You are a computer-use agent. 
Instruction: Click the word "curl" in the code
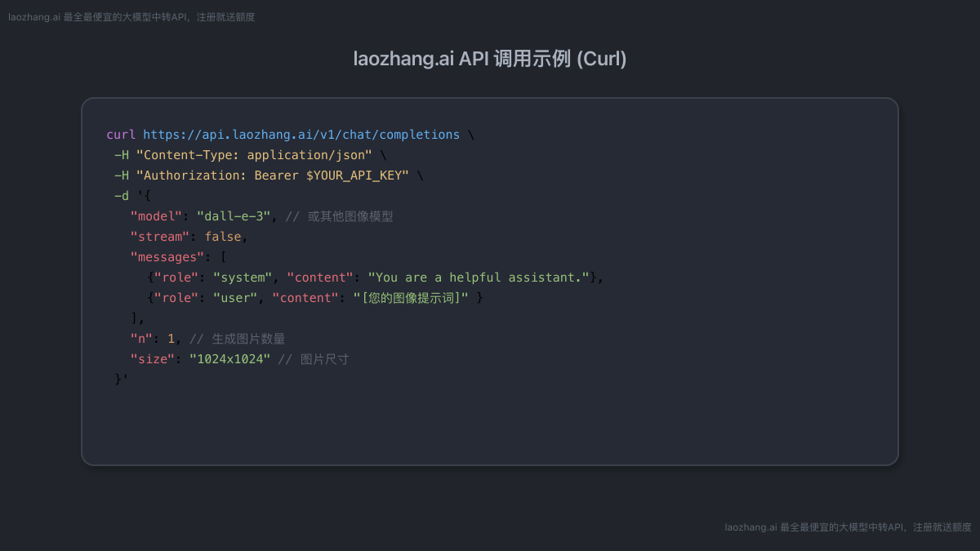(x=121, y=135)
